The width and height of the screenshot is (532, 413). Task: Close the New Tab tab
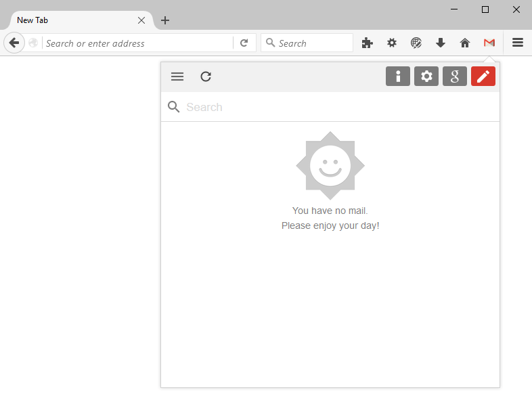click(x=141, y=20)
